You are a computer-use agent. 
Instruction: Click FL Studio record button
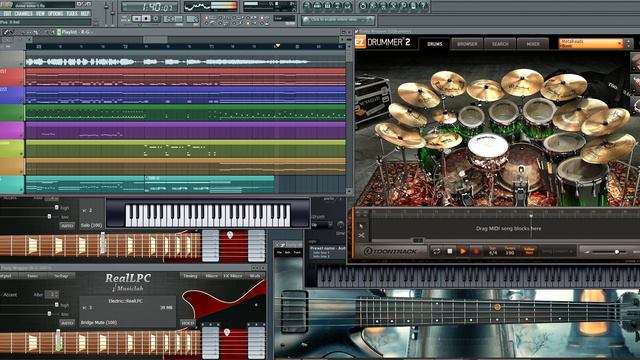pyautogui.click(x=156, y=19)
